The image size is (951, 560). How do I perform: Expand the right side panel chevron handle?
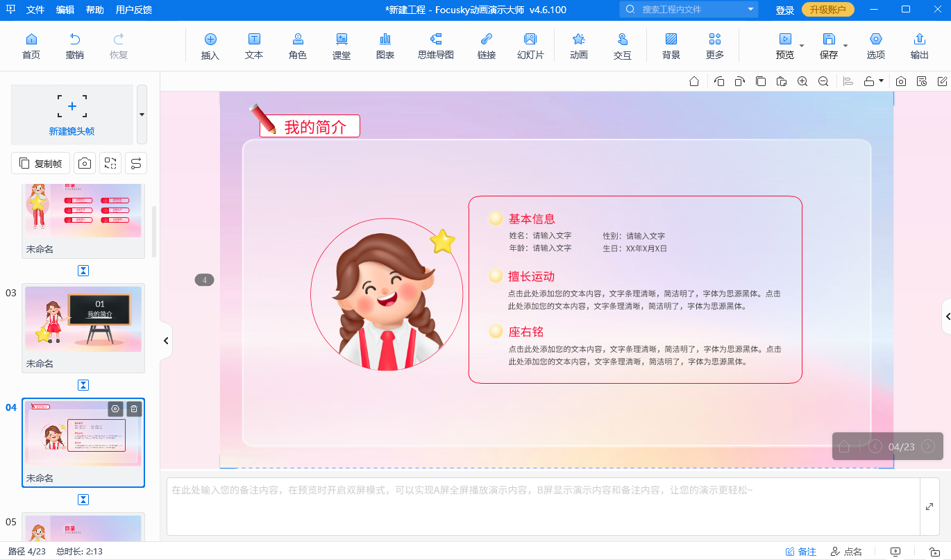(x=947, y=316)
